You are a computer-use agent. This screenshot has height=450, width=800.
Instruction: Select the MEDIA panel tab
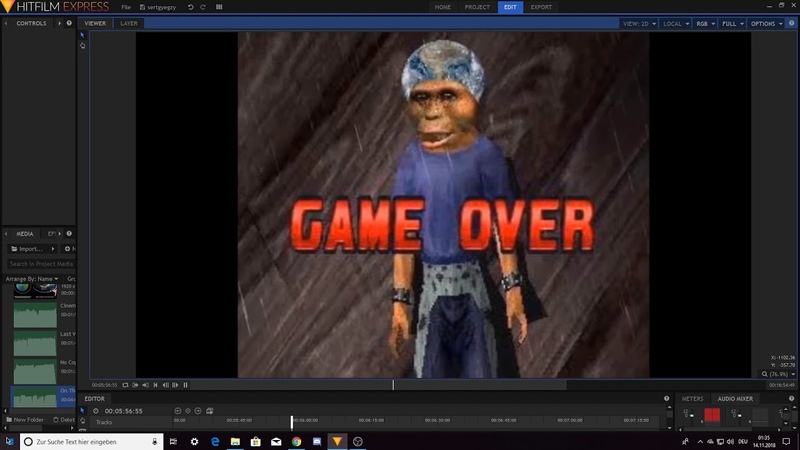click(24, 234)
